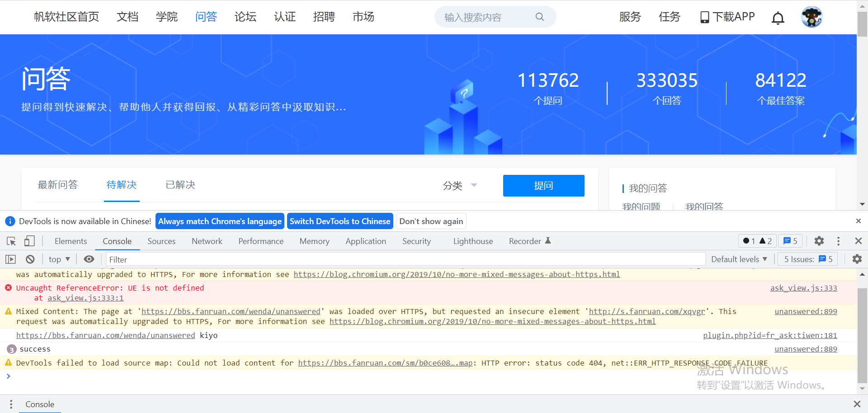
Task: Open the 市场 nav item
Action: [x=363, y=17]
